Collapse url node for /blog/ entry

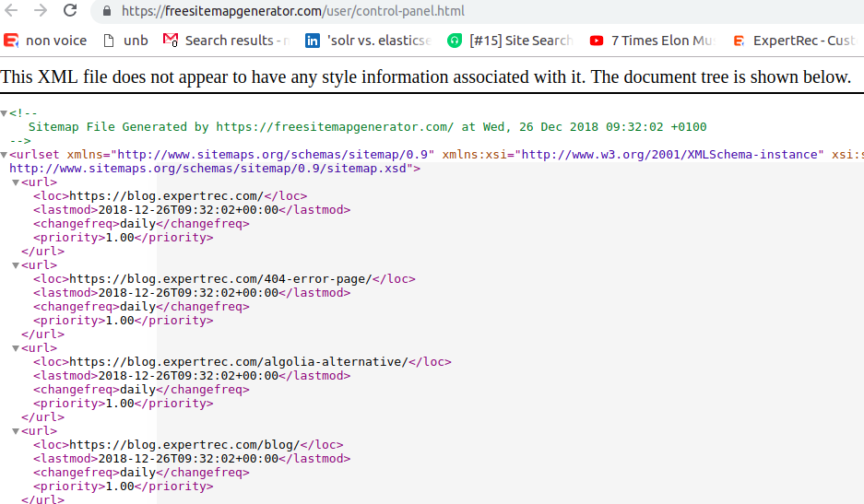tap(16, 431)
